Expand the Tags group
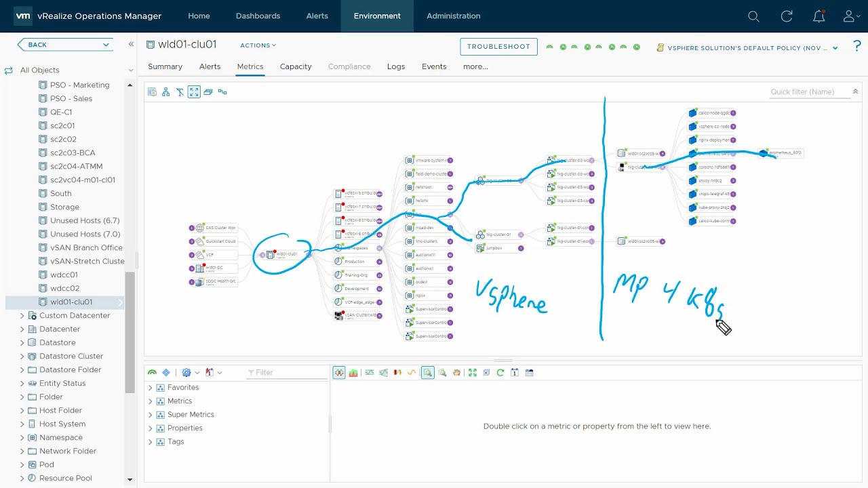The width and height of the screenshot is (868, 488). pos(151,442)
